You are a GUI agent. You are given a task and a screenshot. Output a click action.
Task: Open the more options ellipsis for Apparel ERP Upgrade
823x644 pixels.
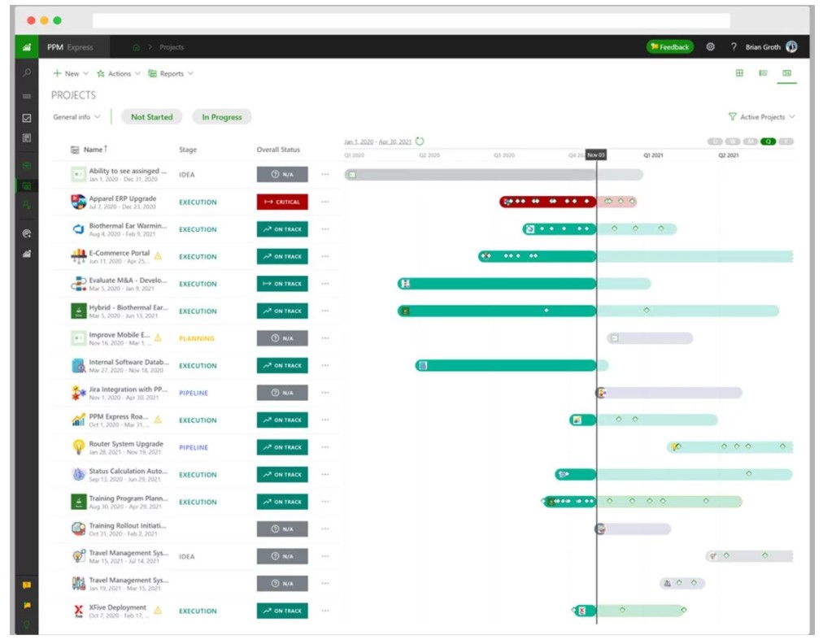[x=325, y=202]
